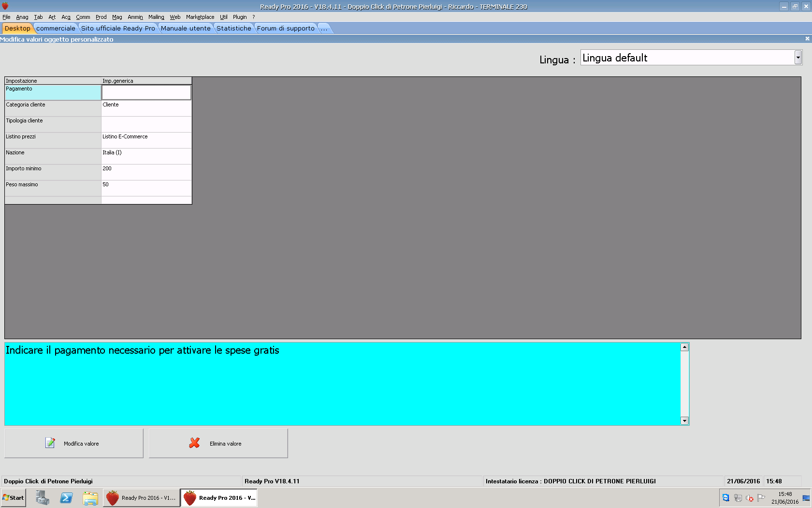This screenshot has height=508, width=812.
Task: Switch to the commerciale tab
Action: 56,28
